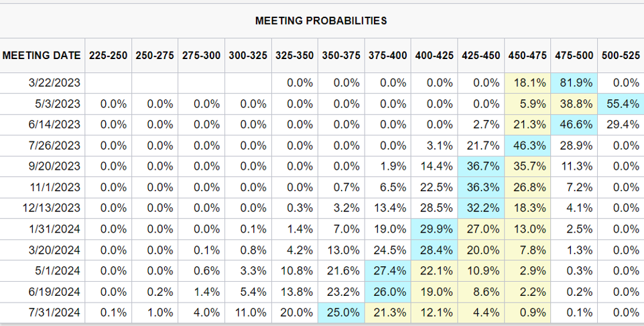Select the highlighted 25.0% cell
The width and height of the screenshot is (644, 326).
tap(340, 313)
